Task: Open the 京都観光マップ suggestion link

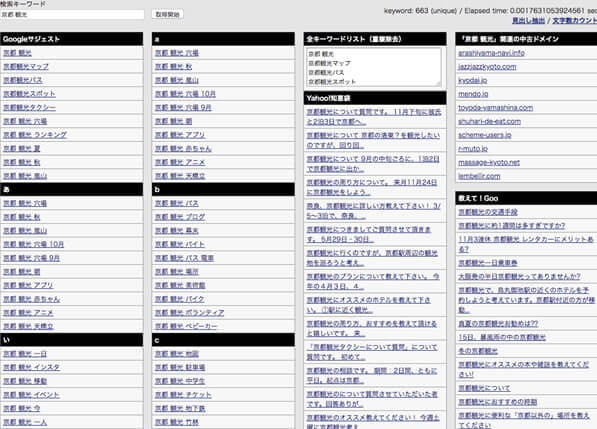Action: (x=26, y=67)
